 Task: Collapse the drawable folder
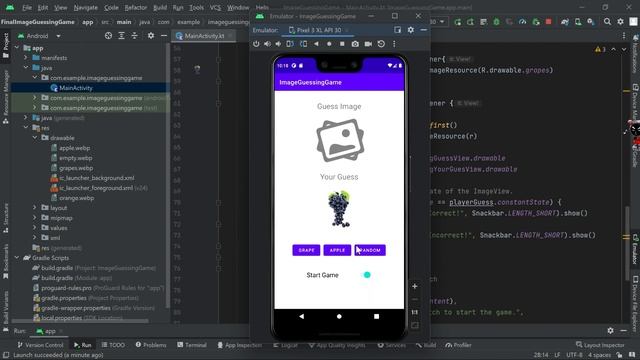point(35,138)
